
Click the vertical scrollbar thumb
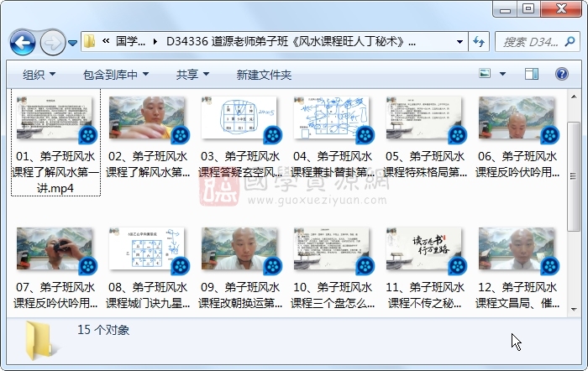click(x=574, y=176)
